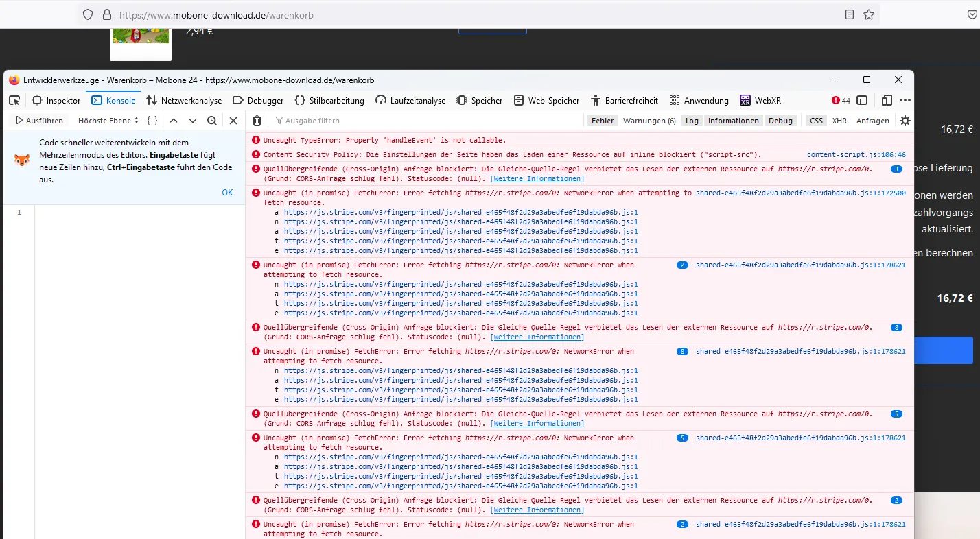Open the Netzwerkanalyse tab
This screenshot has width=980, height=539.
[x=185, y=101]
